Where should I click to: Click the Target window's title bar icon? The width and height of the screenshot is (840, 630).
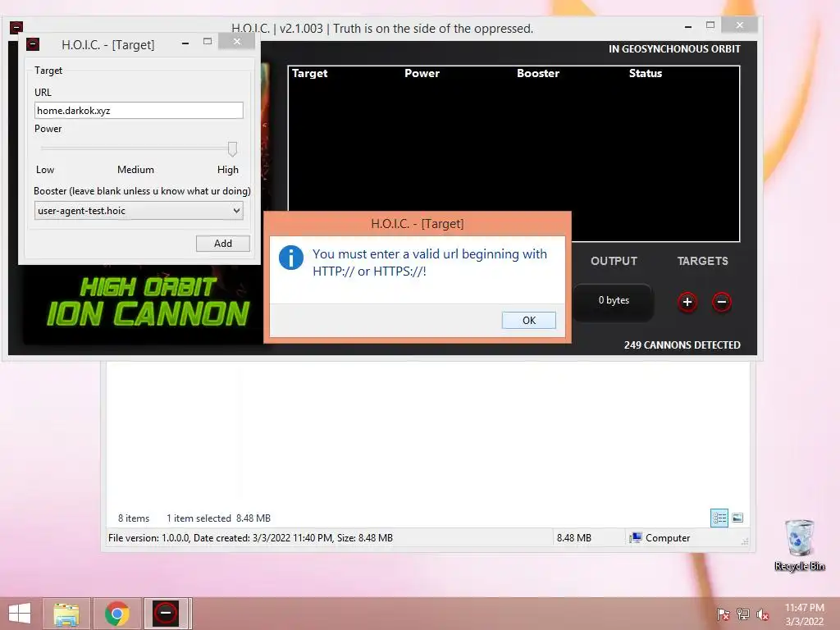[x=33, y=44]
